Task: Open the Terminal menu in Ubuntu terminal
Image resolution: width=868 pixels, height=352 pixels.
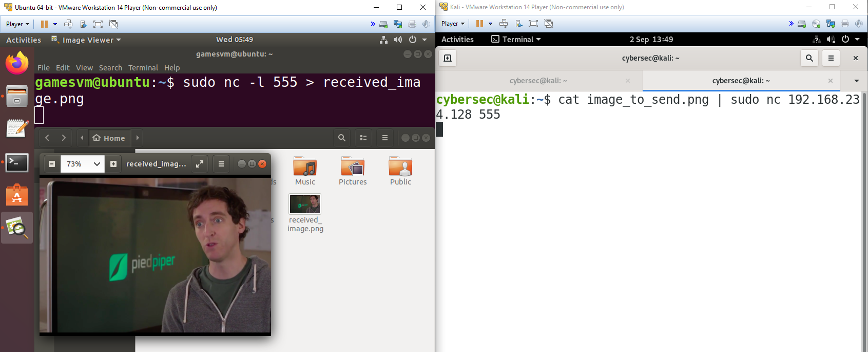Action: pos(143,68)
